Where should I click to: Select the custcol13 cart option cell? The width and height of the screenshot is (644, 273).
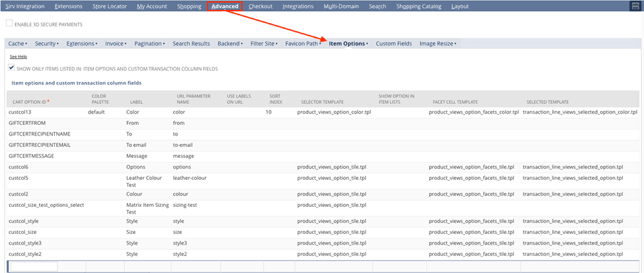pyautogui.click(x=19, y=112)
